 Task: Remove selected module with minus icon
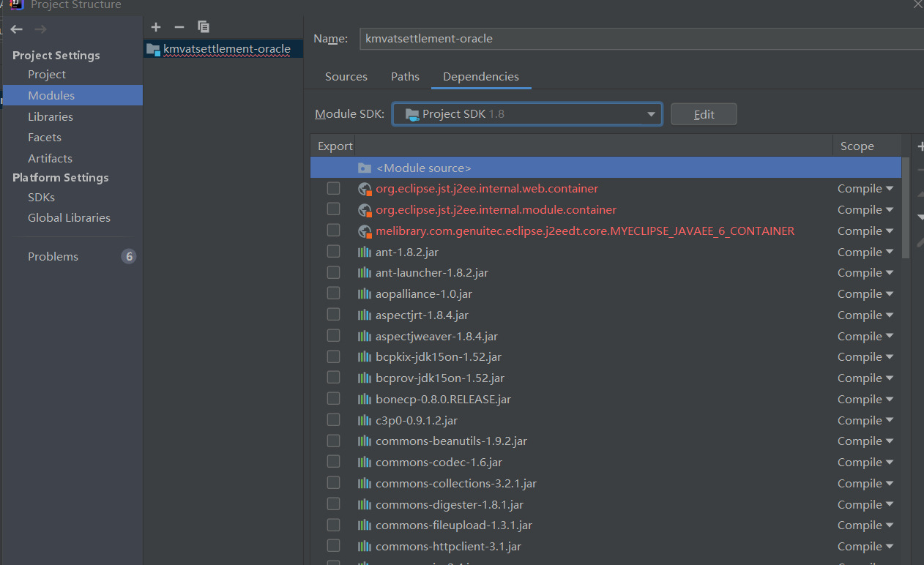tap(179, 27)
